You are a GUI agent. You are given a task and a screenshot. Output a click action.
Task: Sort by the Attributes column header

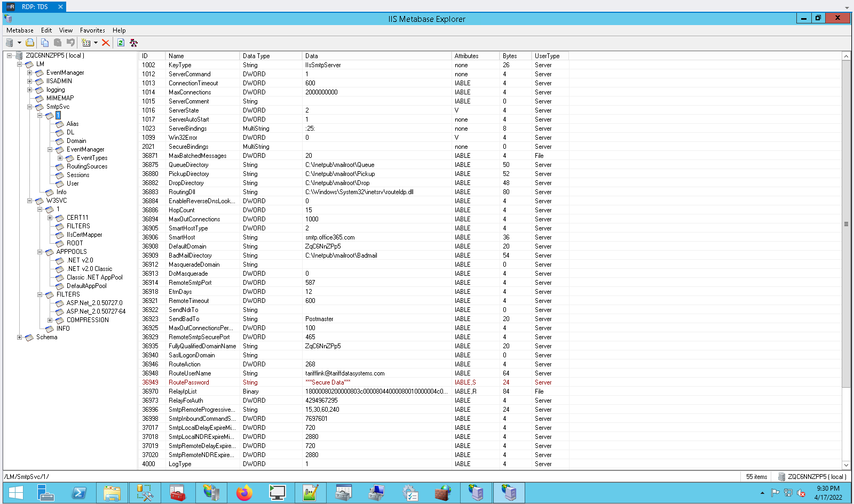[476, 56]
